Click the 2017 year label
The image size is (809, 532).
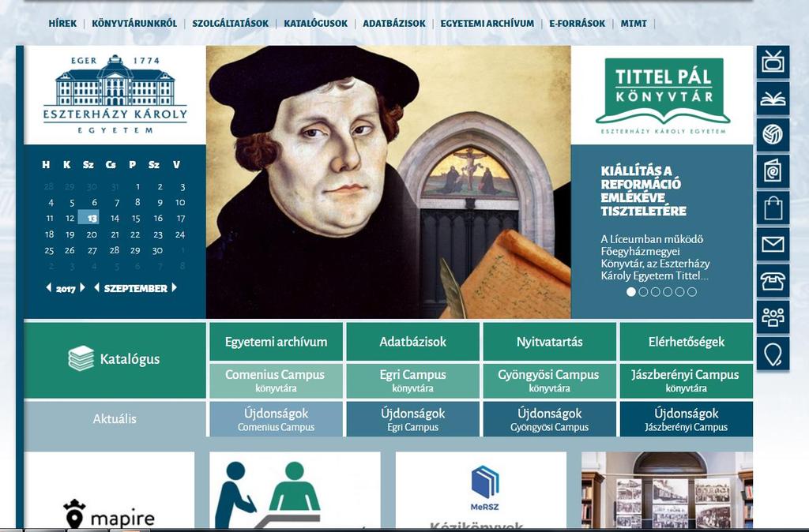tap(66, 289)
